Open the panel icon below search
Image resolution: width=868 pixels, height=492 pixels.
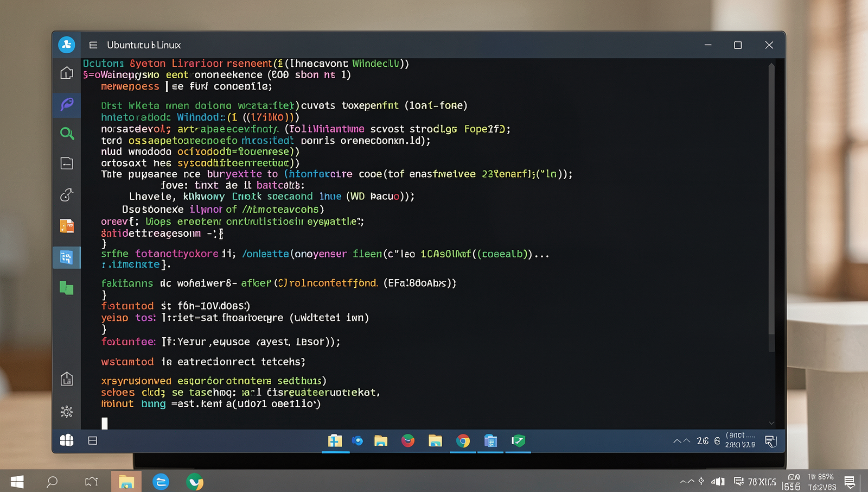click(x=67, y=163)
